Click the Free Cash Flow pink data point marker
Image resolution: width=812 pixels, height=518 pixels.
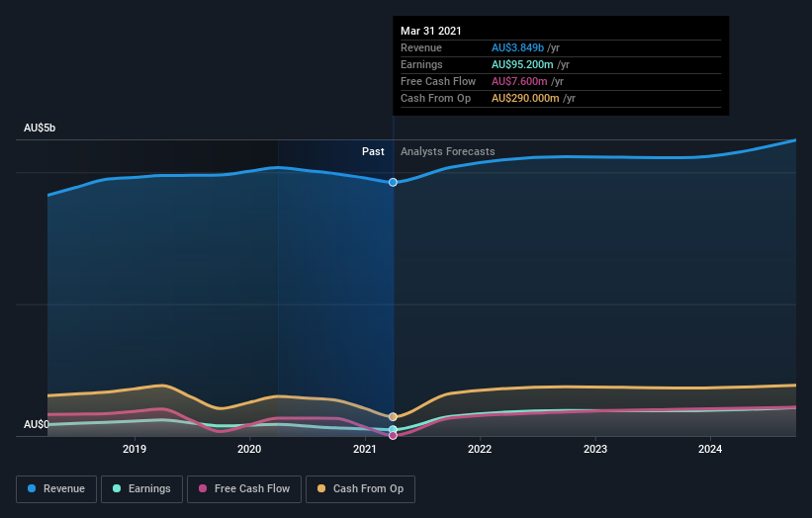point(393,436)
